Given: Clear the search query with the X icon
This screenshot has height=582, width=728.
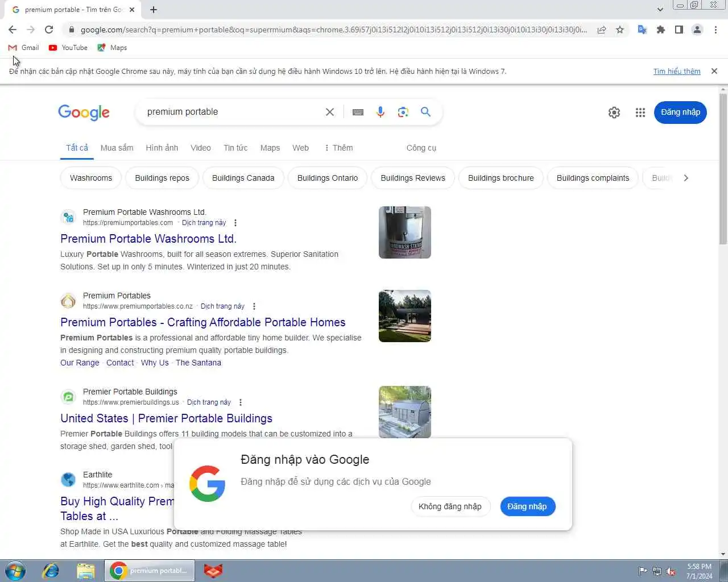Looking at the screenshot, I should pos(330,112).
